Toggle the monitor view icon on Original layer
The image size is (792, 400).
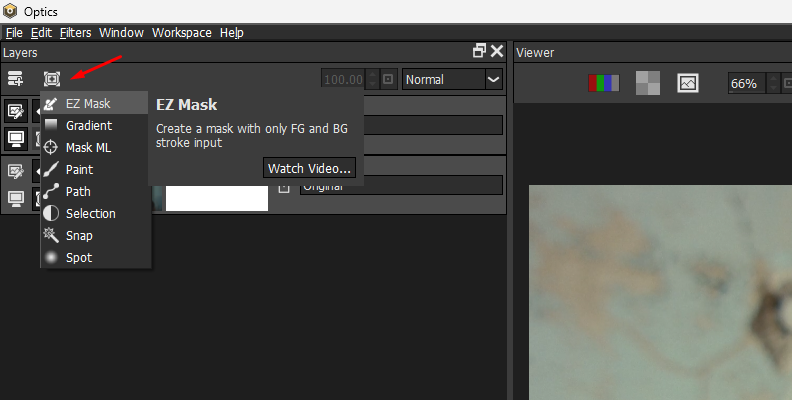point(16,198)
